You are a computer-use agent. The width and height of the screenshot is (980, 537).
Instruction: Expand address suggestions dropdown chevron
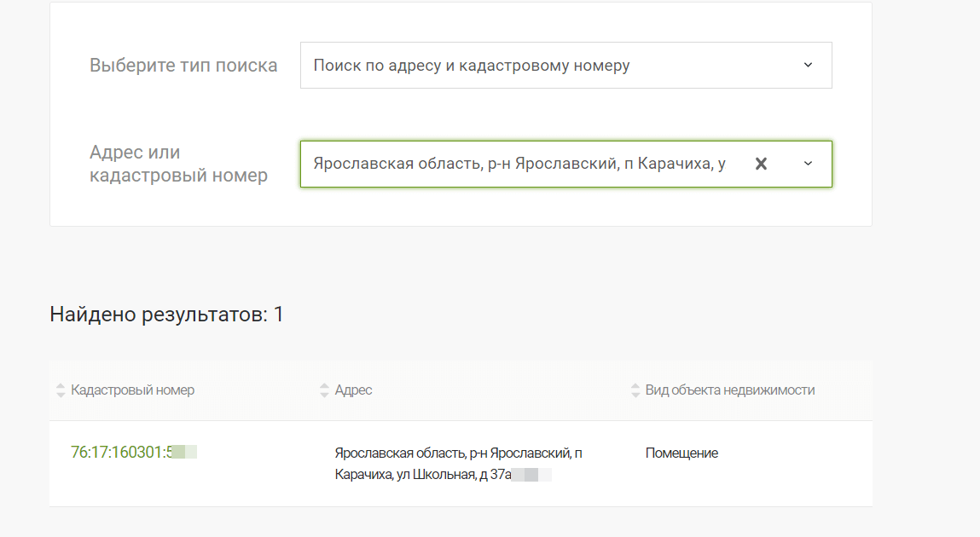pos(808,164)
